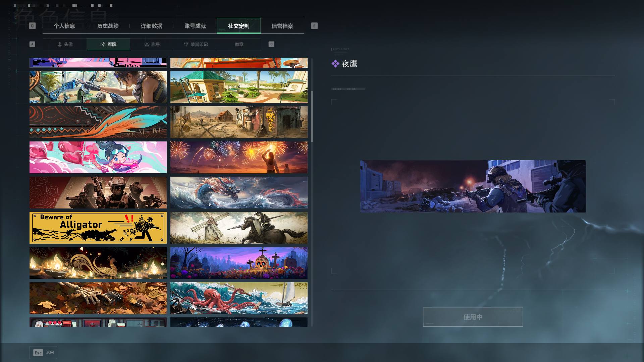Click the A previous sub-tab key icon
The height and width of the screenshot is (362, 644).
coord(32,44)
